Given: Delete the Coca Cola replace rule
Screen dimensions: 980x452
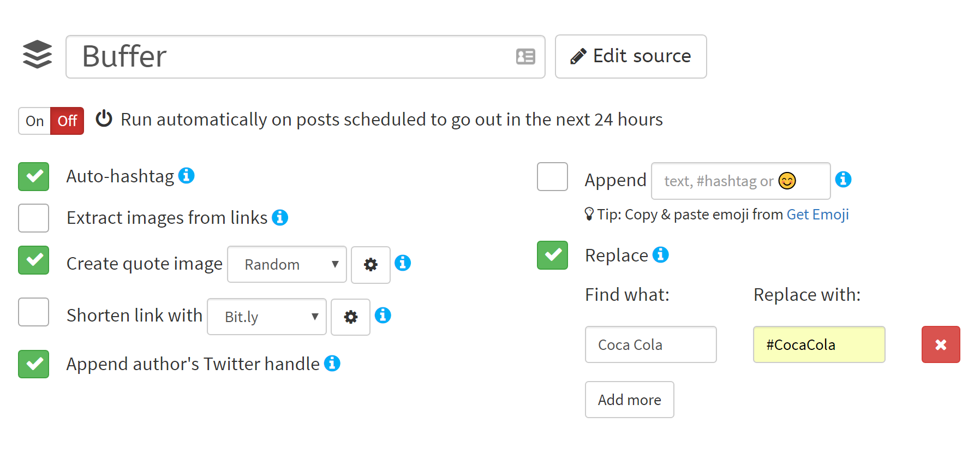Looking at the screenshot, I should (x=941, y=344).
